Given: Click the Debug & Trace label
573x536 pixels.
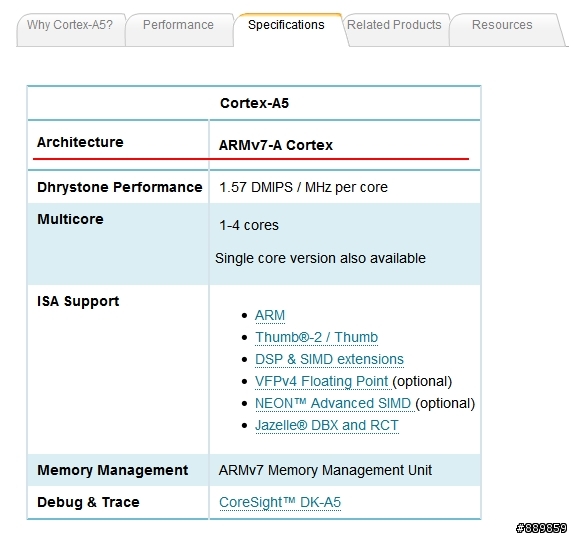Looking at the screenshot, I should click(88, 502).
